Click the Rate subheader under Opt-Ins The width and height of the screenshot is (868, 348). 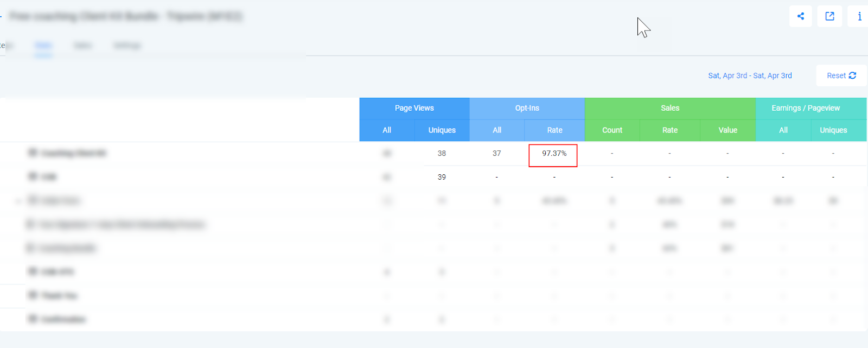554,130
